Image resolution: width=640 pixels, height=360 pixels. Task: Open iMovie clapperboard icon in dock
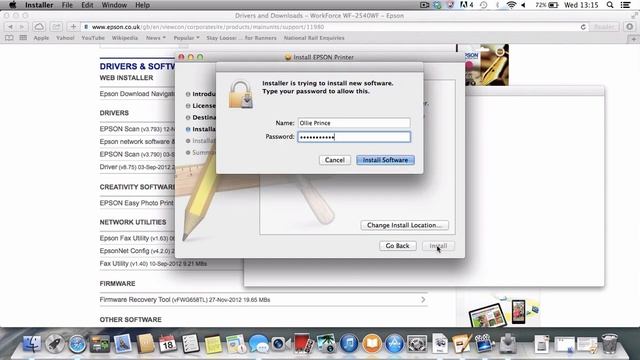pyautogui.click(x=484, y=344)
